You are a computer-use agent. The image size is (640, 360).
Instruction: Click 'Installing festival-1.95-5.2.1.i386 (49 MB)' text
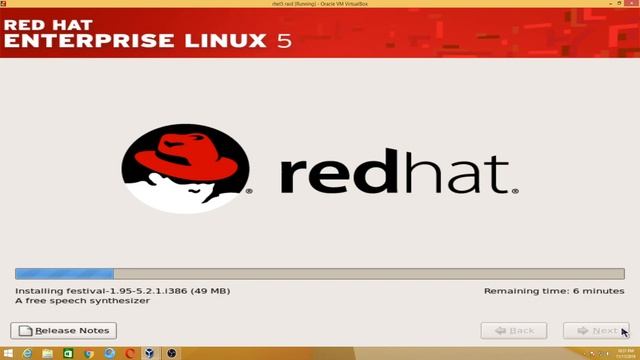point(123,291)
